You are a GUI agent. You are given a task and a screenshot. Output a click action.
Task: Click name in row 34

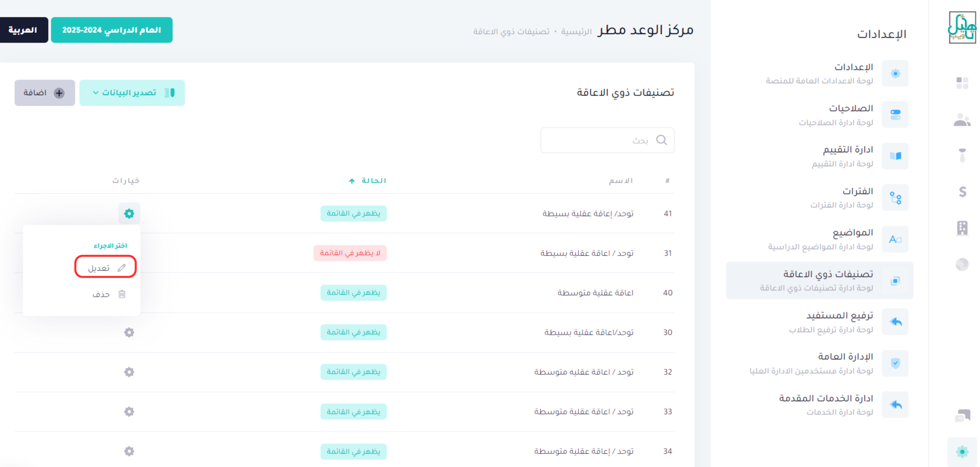pyautogui.click(x=584, y=451)
